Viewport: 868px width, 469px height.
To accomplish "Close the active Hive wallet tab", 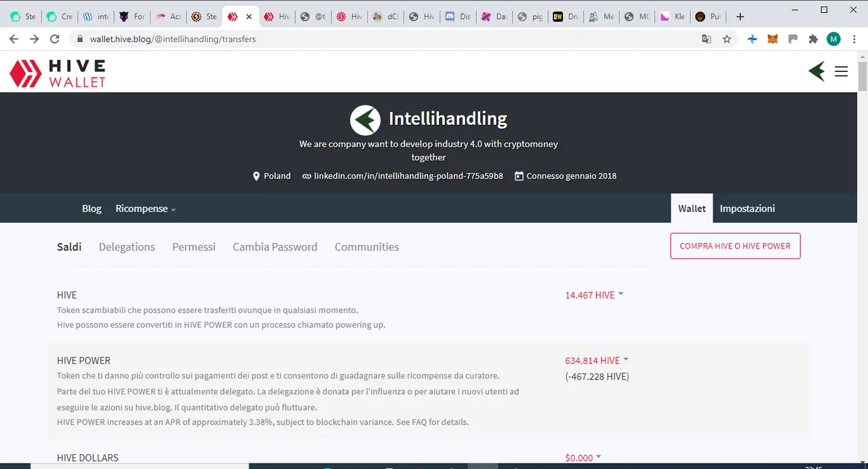I will pos(249,16).
